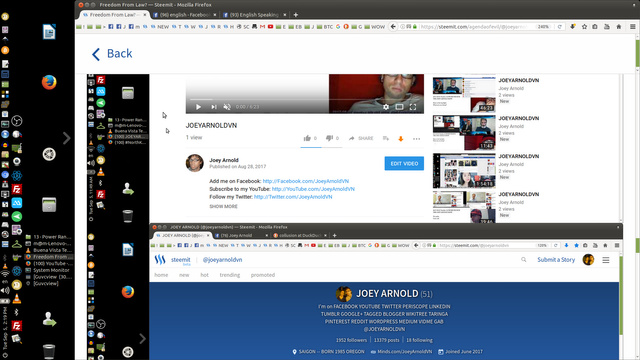The image size is (640, 360).
Task: Select System Monitor in window list
Action: point(47,270)
